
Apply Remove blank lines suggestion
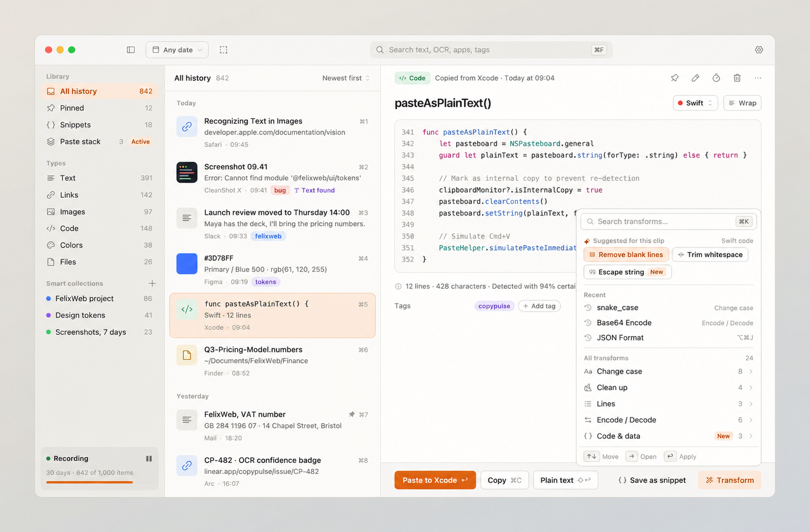click(626, 255)
